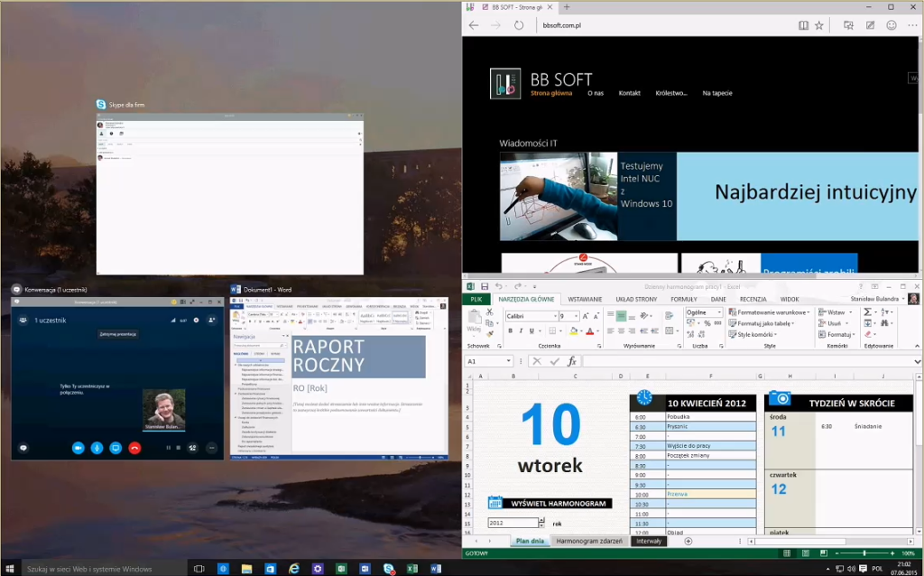This screenshot has width=924, height=576.
Task: Select the Skype dla firm window thumbnail
Action: 229,194
